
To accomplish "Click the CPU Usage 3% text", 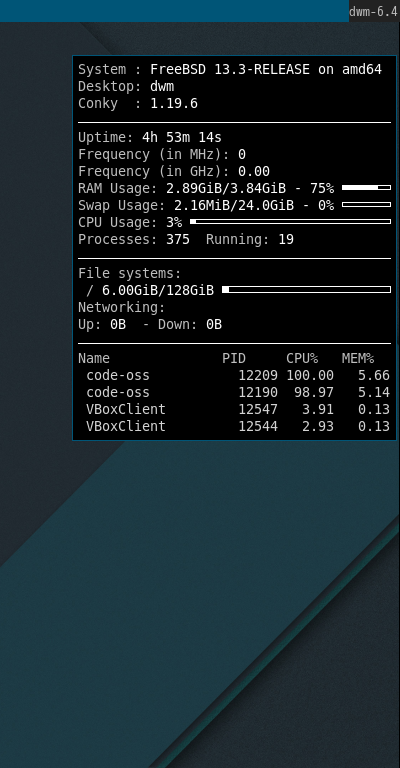I will tap(130, 222).
